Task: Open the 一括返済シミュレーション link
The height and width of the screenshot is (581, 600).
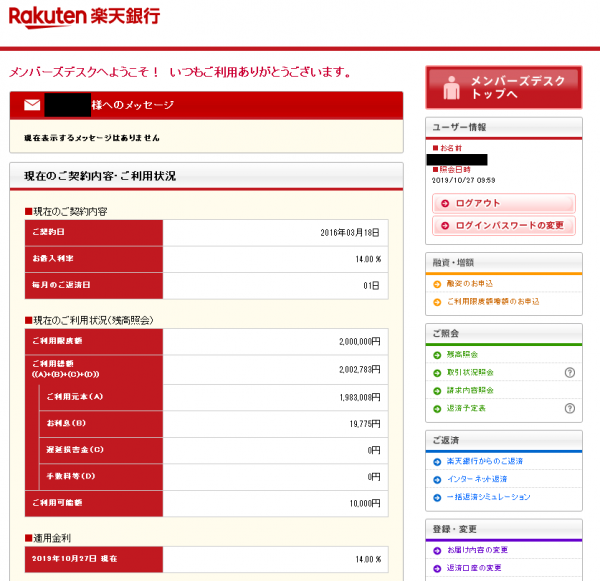Action: [488, 497]
